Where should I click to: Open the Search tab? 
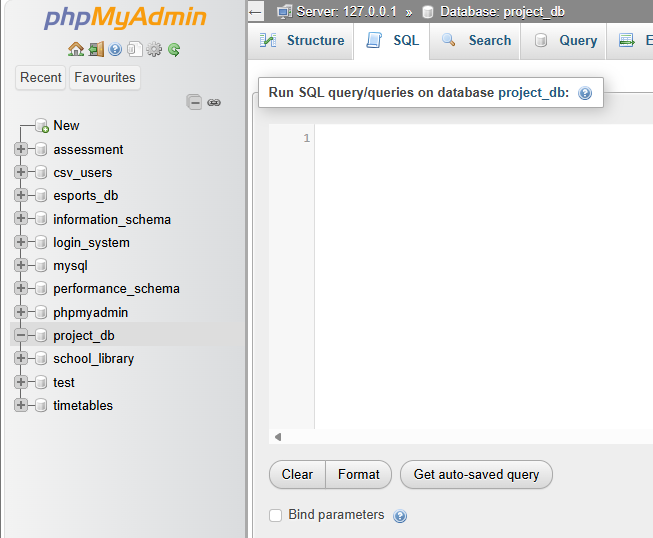pyautogui.click(x=475, y=41)
